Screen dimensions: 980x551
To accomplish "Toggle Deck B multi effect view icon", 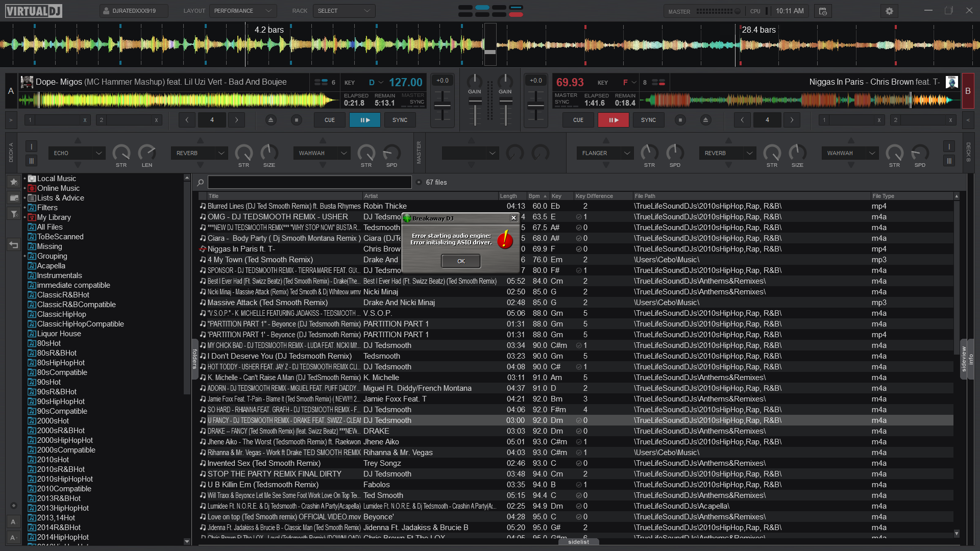I will coord(949,161).
